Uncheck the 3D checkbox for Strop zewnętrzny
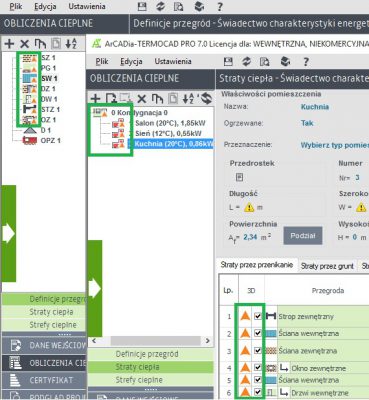Screen dimensions: 369x400 click(257, 316)
